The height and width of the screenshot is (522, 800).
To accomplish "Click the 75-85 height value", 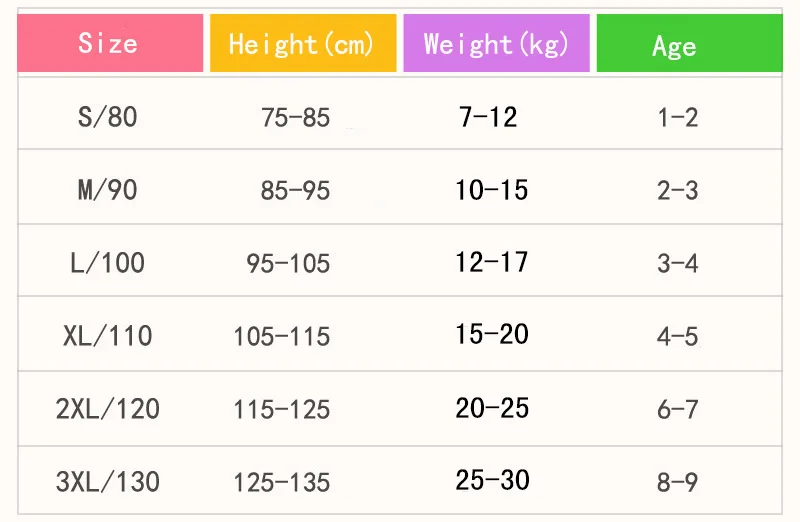I will tap(295, 117).
